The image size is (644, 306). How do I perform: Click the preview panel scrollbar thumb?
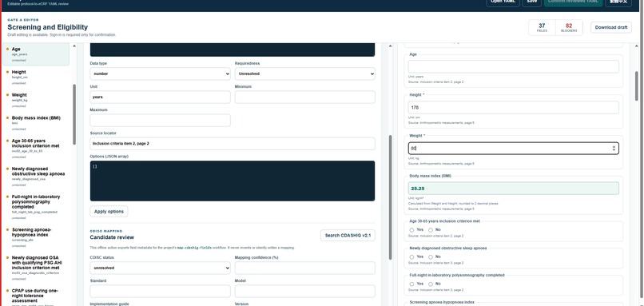click(637, 85)
